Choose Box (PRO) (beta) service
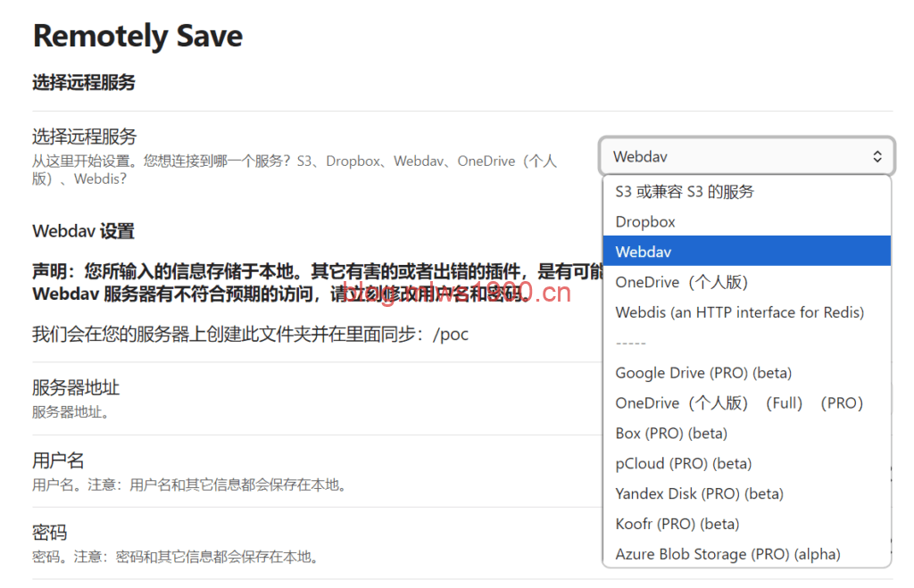This screenshot has height=588, width=914. pos(671,434)
